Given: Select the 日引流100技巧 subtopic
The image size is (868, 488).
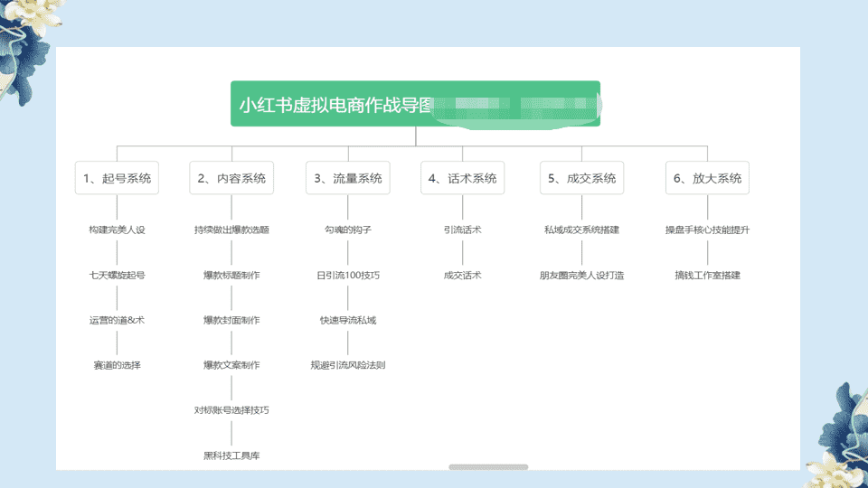Looking at the screenshot, I should tap(348, 275).
